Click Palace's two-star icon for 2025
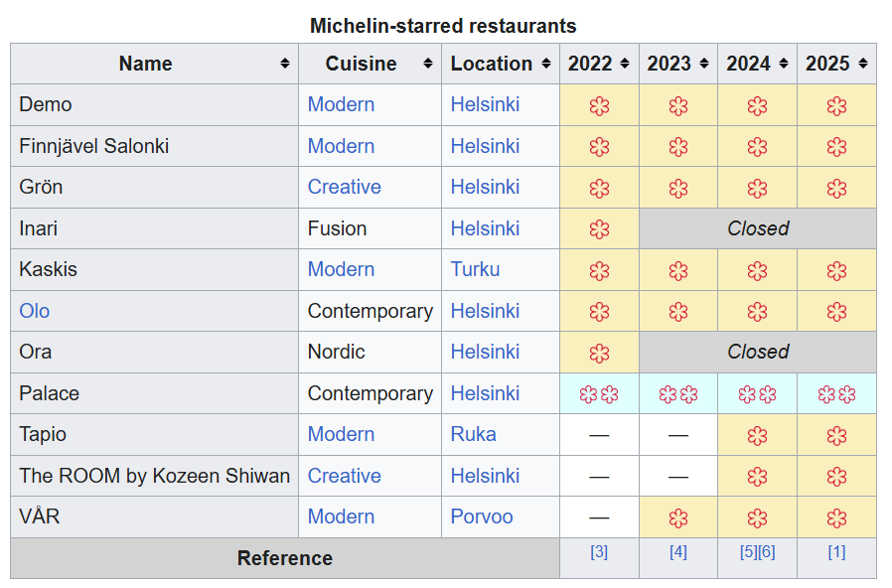 pyautogui.click(x=836, y=394)
